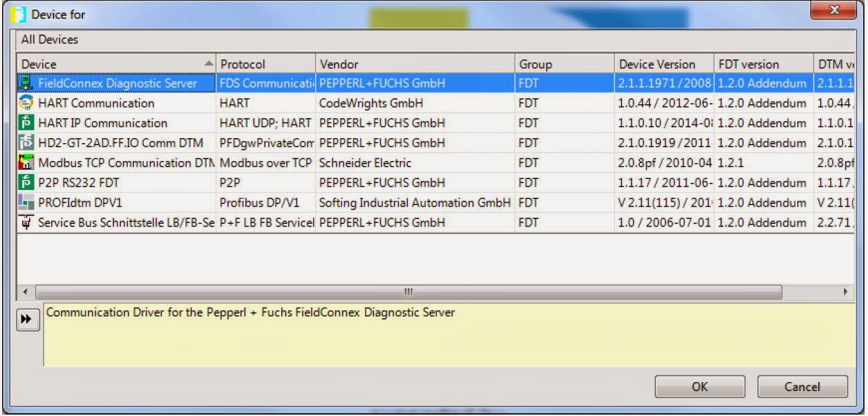Sort by the truncated DTM version column header

coord(833,64)
